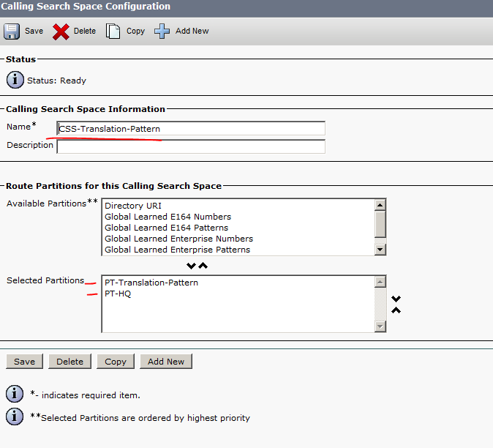Click Available Partitions scrollbar down arrow
The image size is (493, 448).
[x=380, y=250]
